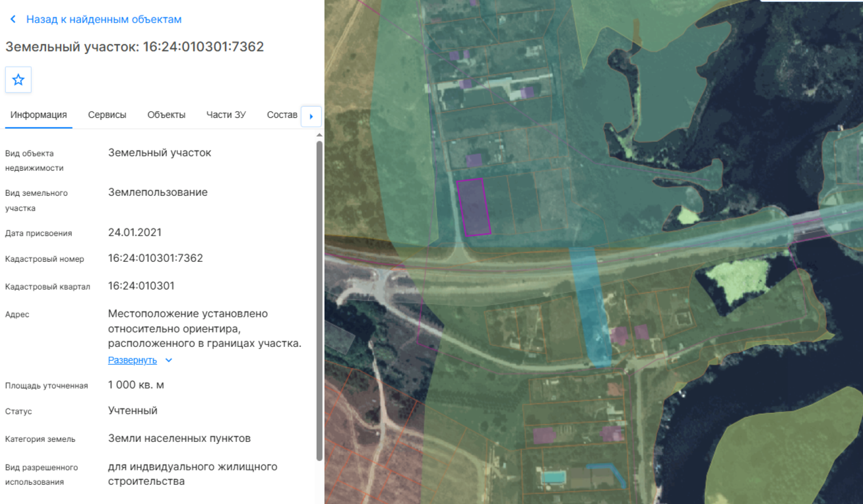Viewport: 863px width, 504px height.
Task: Click the cadastral quarter value 16:24:010301
Action: (141, 286)
